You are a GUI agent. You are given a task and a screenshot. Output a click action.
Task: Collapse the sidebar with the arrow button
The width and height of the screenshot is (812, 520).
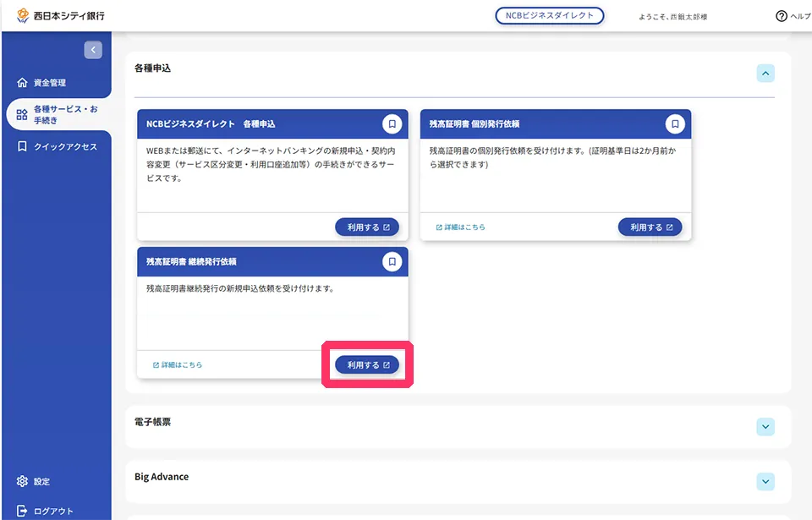click(x=93, y=50)
